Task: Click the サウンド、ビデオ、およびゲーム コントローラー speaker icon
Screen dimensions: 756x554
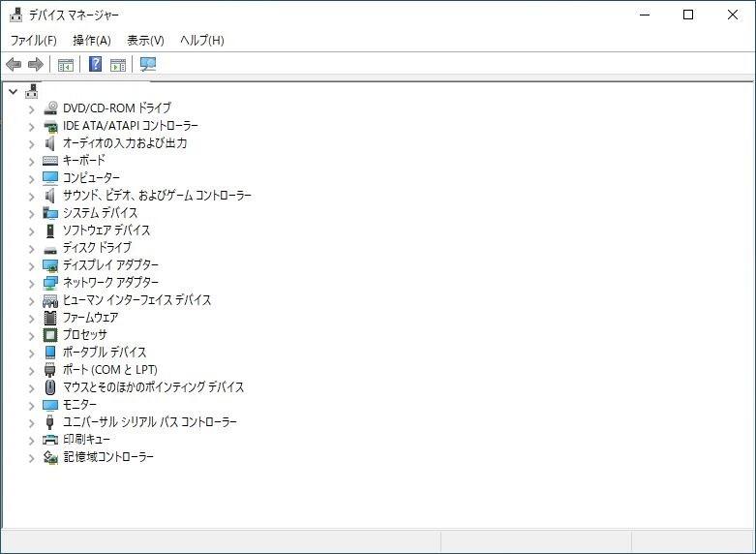Action: (50, 196)
